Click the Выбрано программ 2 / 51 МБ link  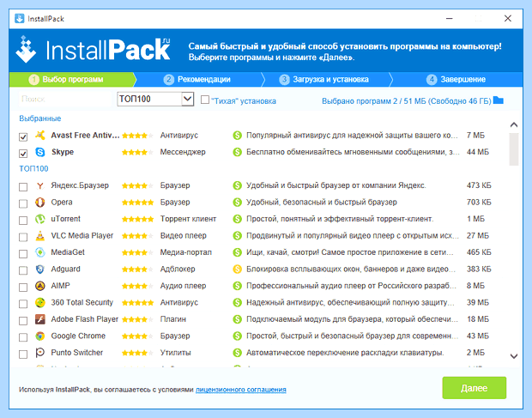point(407,101)
